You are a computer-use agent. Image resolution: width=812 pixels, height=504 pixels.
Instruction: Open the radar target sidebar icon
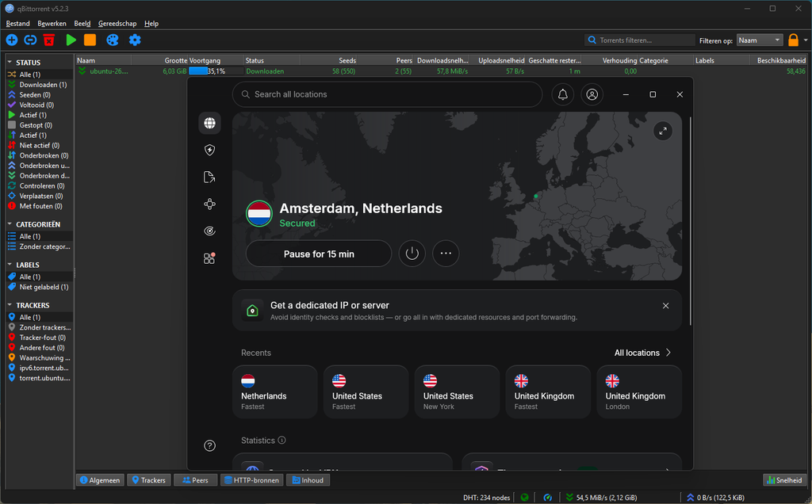(209, 231)
